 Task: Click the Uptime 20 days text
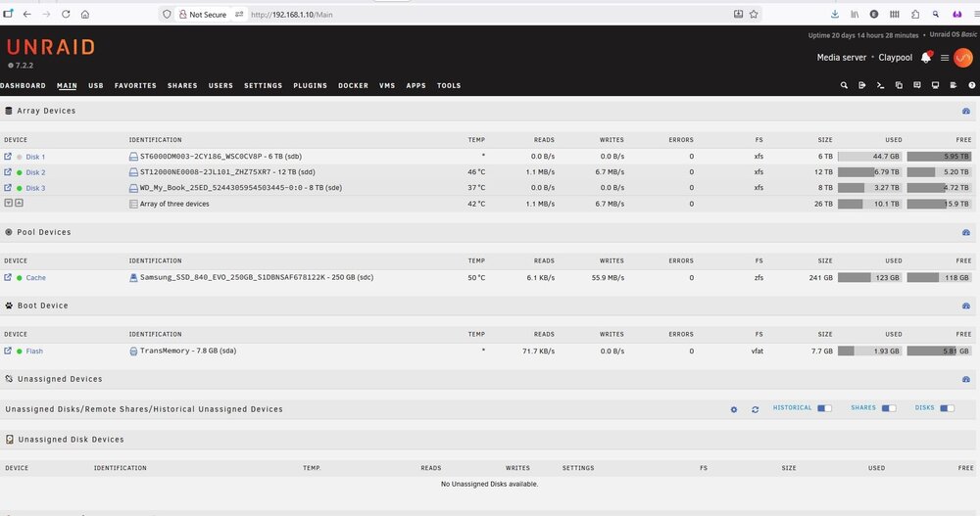pos(863,35)
